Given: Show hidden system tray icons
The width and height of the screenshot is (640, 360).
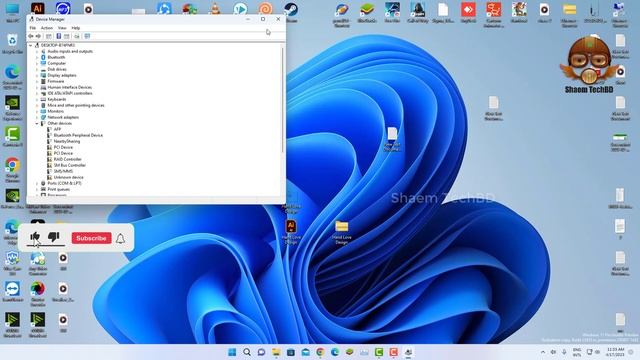Looking at the screenshot, I should [x=543, y=352].
